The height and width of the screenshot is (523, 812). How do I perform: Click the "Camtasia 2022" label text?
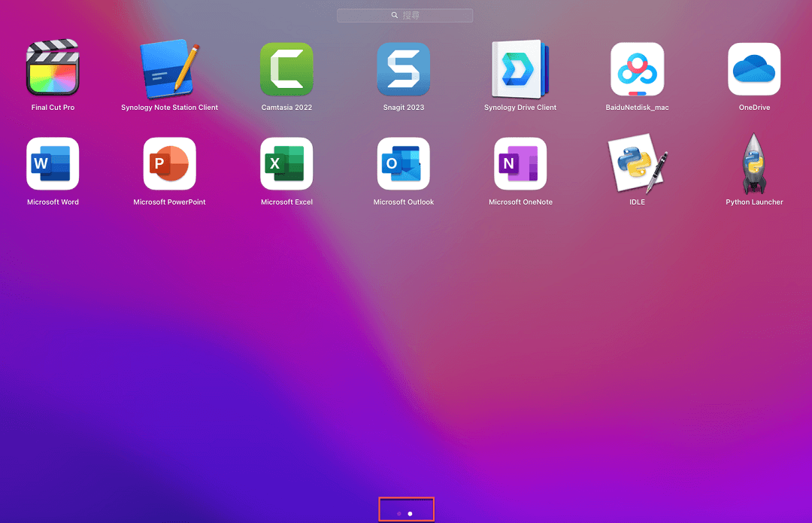tap(286, 108)
